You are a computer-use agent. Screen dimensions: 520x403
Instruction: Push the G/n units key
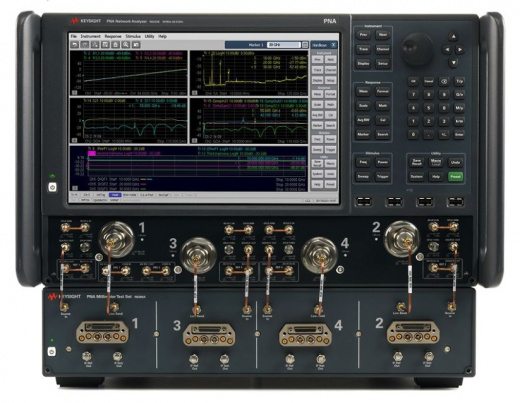click(x=459, y=95)
